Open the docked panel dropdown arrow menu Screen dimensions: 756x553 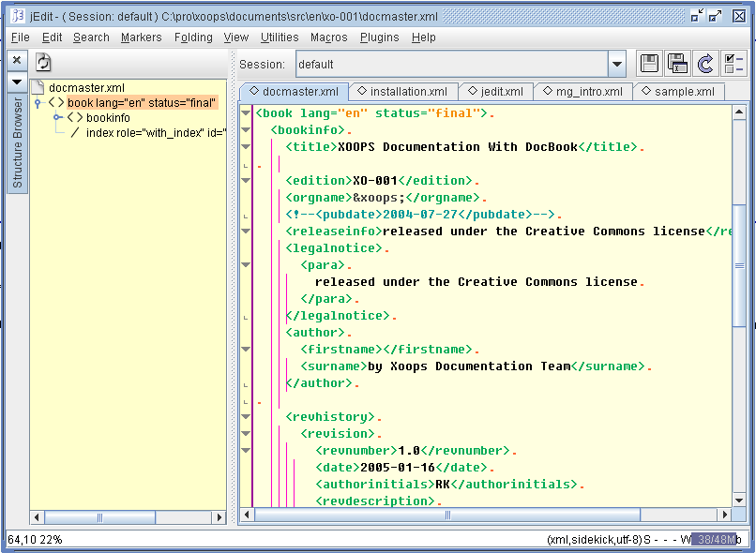(17, 82)
